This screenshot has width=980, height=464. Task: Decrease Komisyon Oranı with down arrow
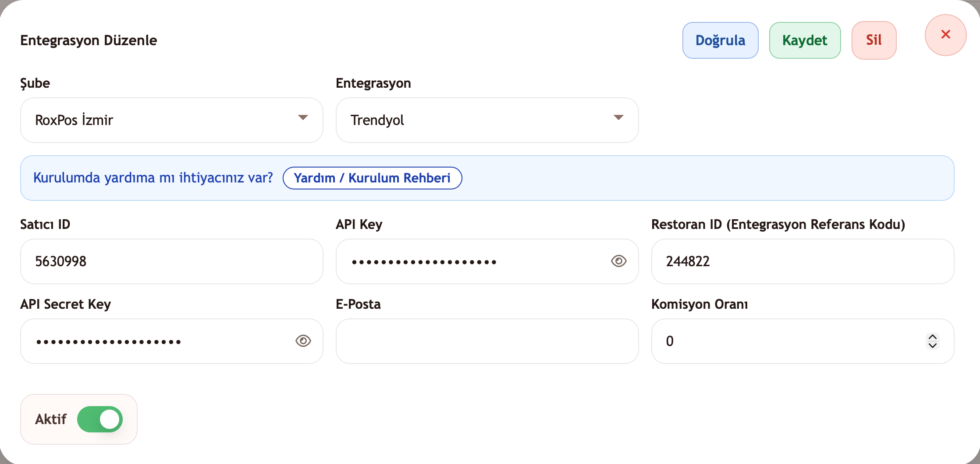(x=933, y=346)
